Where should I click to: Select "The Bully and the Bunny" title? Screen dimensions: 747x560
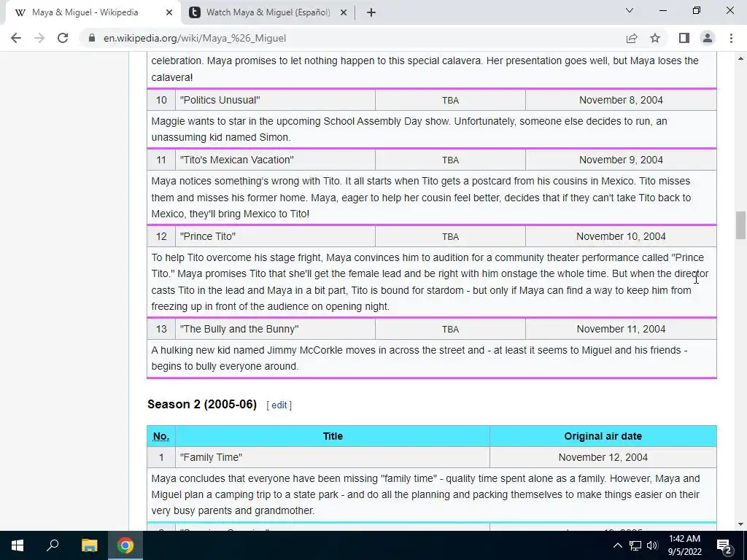click(239, 329)
